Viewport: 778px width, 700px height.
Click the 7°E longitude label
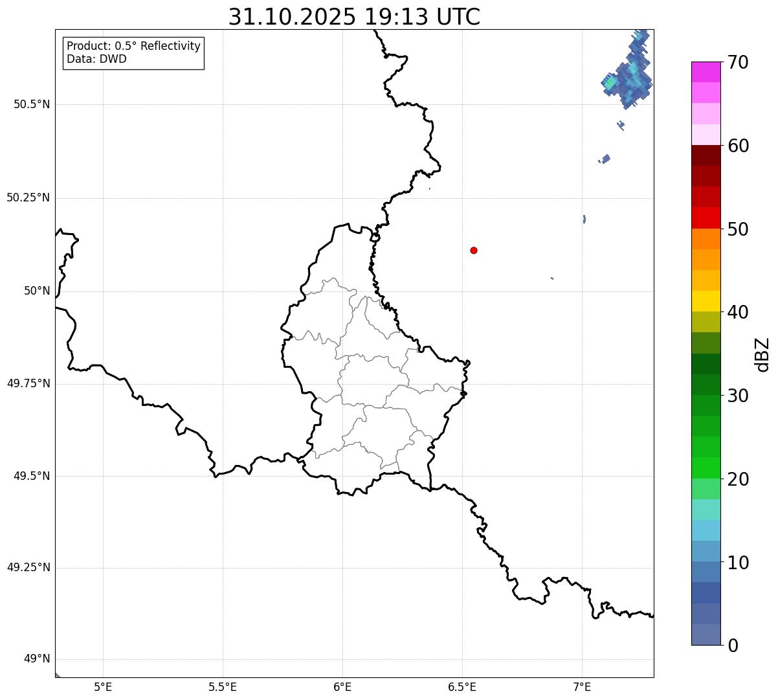coord(582,687)
